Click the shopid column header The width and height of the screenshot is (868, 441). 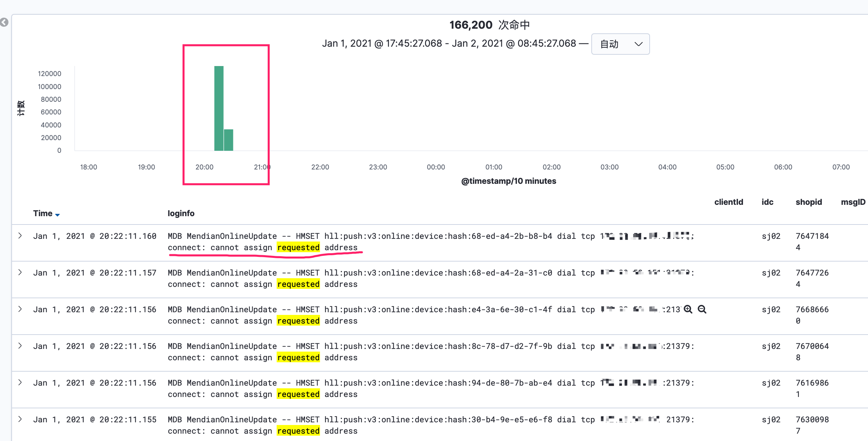(808, 202)
